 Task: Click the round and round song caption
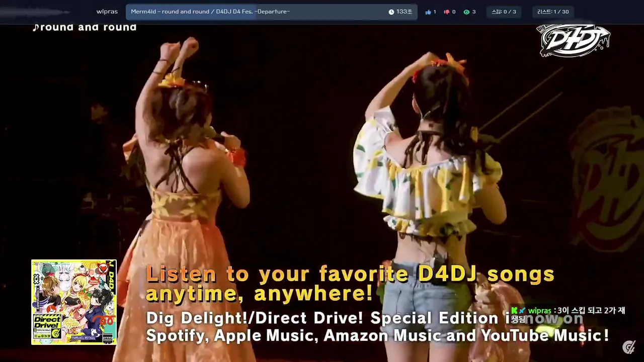point(85,27)
